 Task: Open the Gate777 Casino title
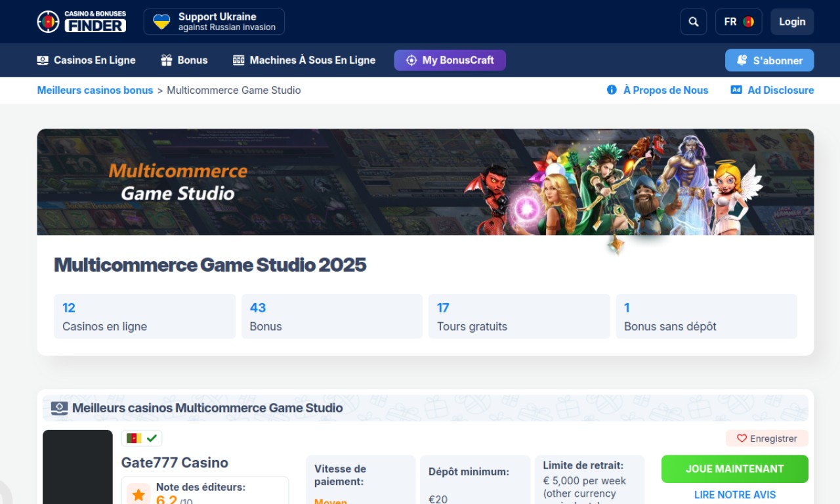[175, 463]
